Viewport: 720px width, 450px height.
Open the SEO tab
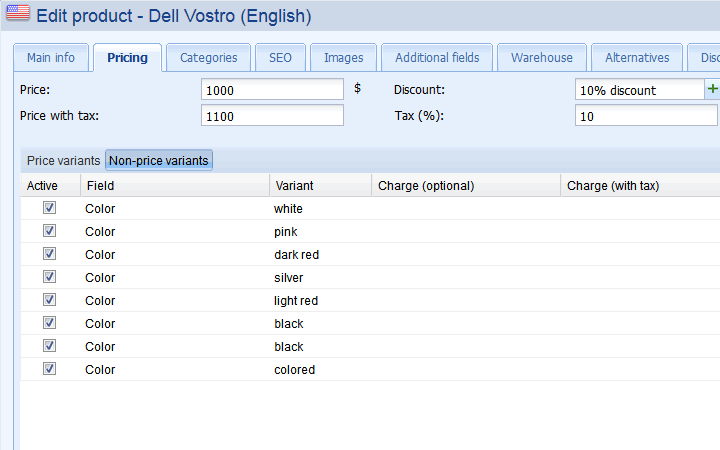pos(280,57)
